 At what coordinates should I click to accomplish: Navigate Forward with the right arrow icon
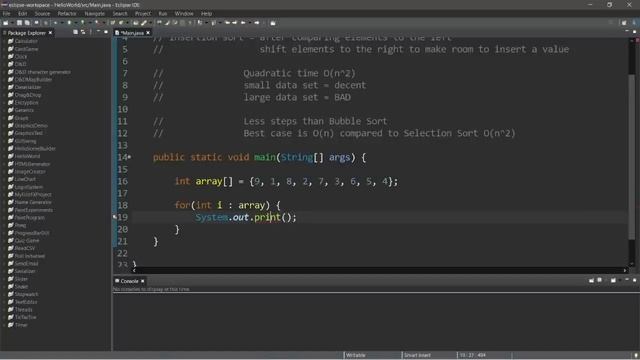(257, 23)
